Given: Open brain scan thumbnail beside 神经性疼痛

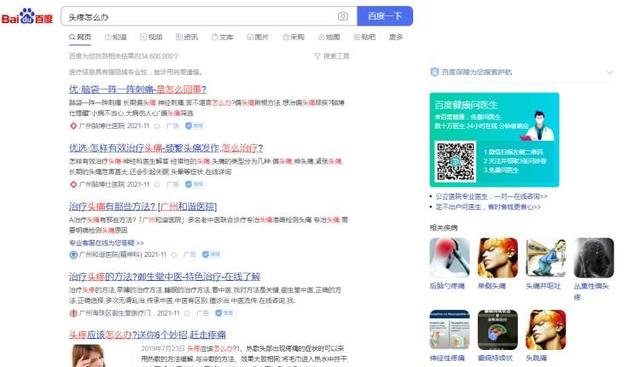Looking at the screenshot, I should (x=498, y=329).
